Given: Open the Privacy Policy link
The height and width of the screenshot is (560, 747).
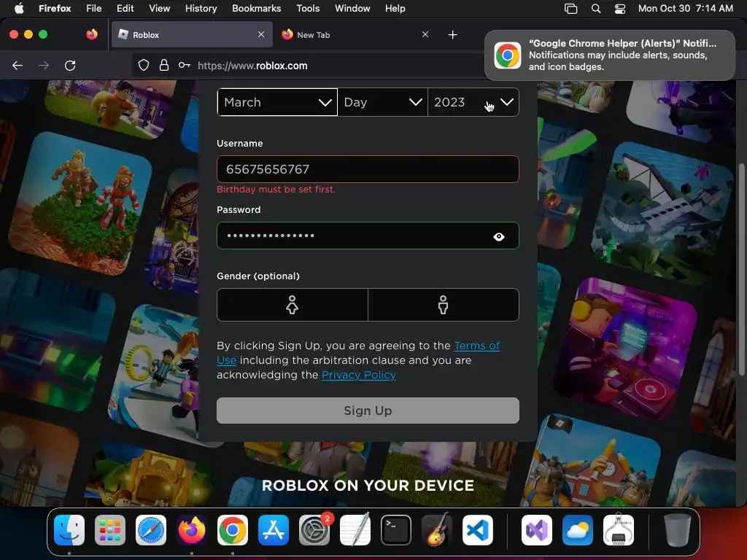Looking at the screenshot, I should click(x=359, y=375).
